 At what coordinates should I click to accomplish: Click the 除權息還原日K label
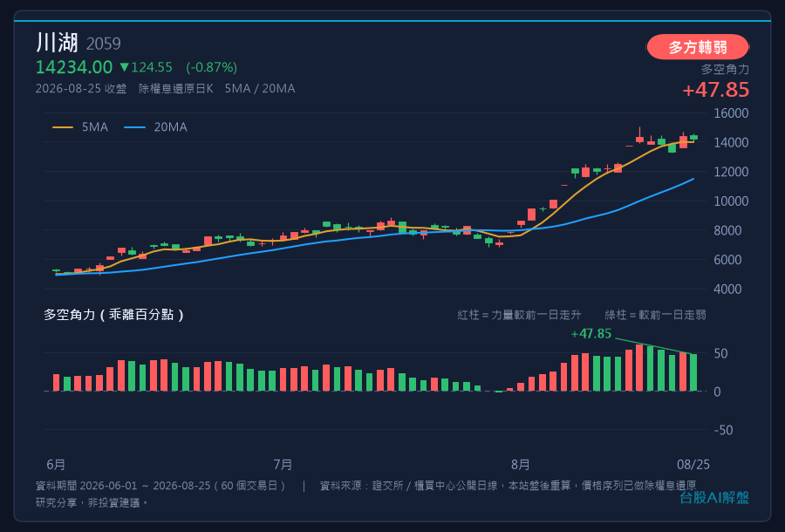pyautogui.click(x=175, y=89)
